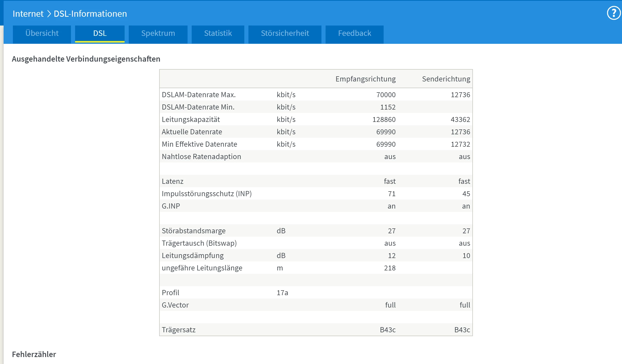Click the Leitungskapazität receive value 128860

coord(384,119)
